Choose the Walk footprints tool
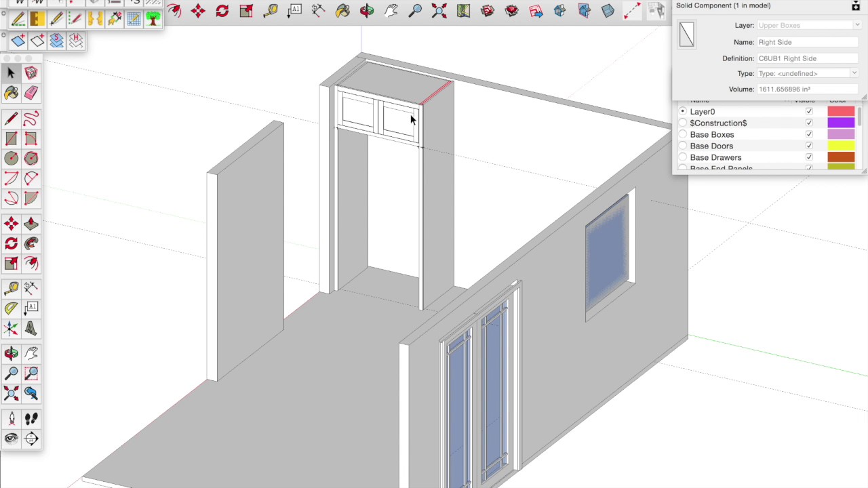The width and height of the screenshot is (868, 488). [x=31, y=419]
